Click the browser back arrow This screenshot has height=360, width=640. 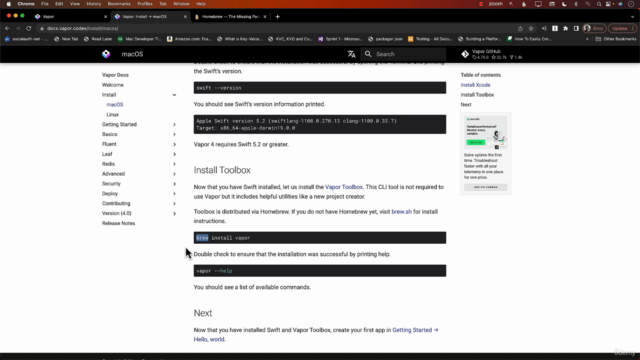point(7,28)
